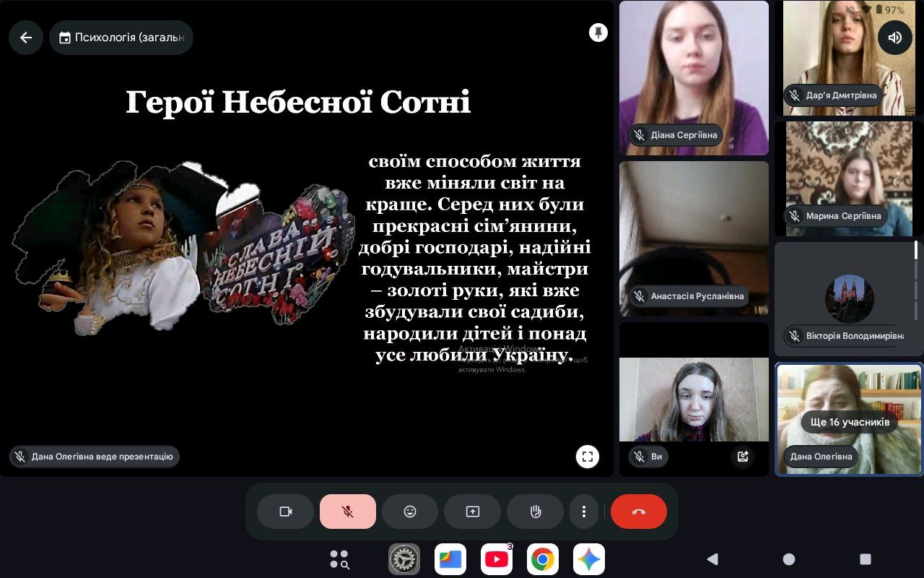Tap the Android recent apps button
924x578 pixels.
click(866, 558)
